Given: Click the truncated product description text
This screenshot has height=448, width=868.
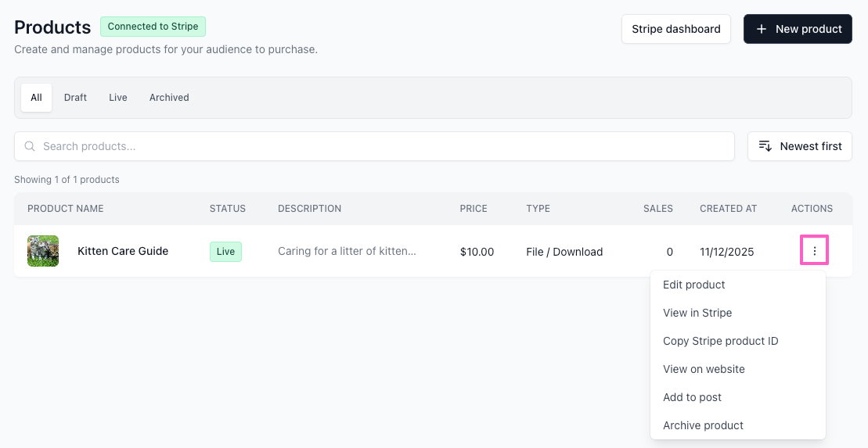Looking at the screenshot, I should tap(347, 252).
